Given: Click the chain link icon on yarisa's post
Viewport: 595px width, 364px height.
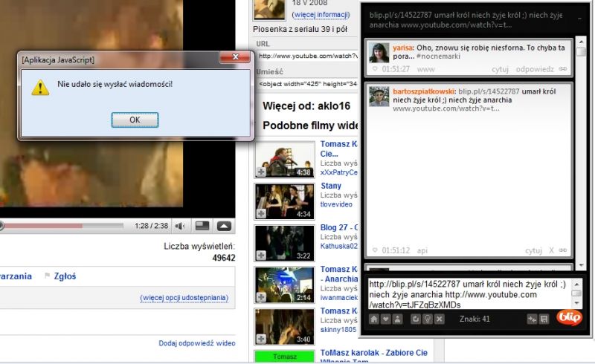Looking at the screenshot, I should click(x=563, y=69).
